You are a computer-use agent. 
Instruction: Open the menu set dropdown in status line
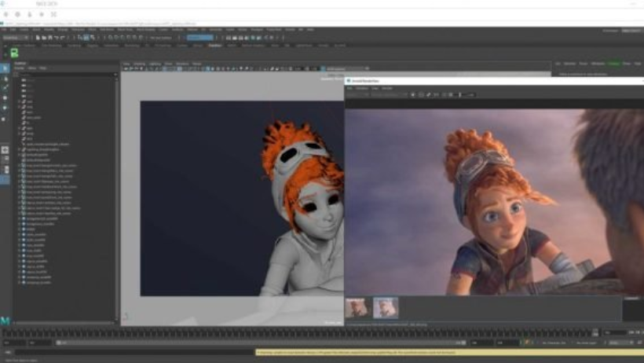coord(16,38)
